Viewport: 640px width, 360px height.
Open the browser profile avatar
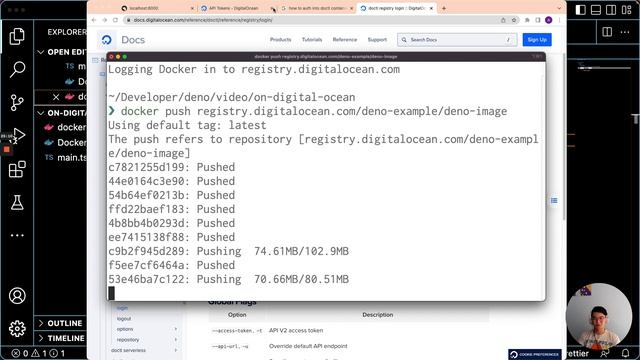549,20
